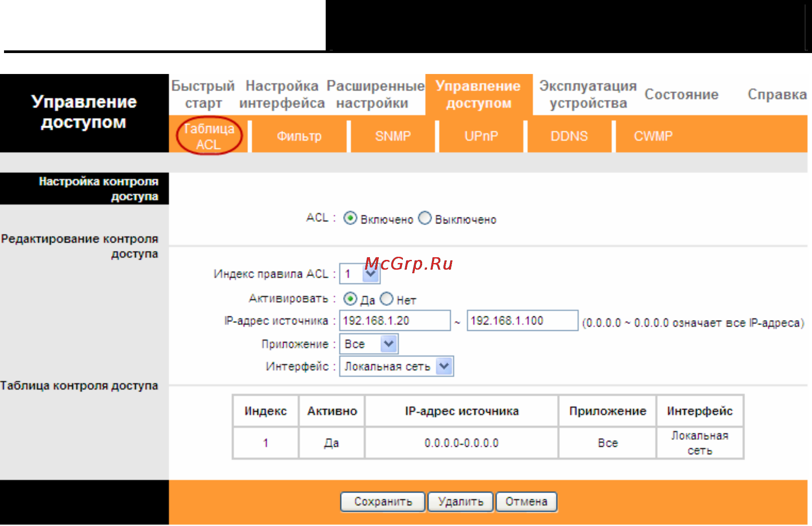Select the 'Управление доступом' tab
The width and height of the screenshot is (812, 526).
point(479,95)
